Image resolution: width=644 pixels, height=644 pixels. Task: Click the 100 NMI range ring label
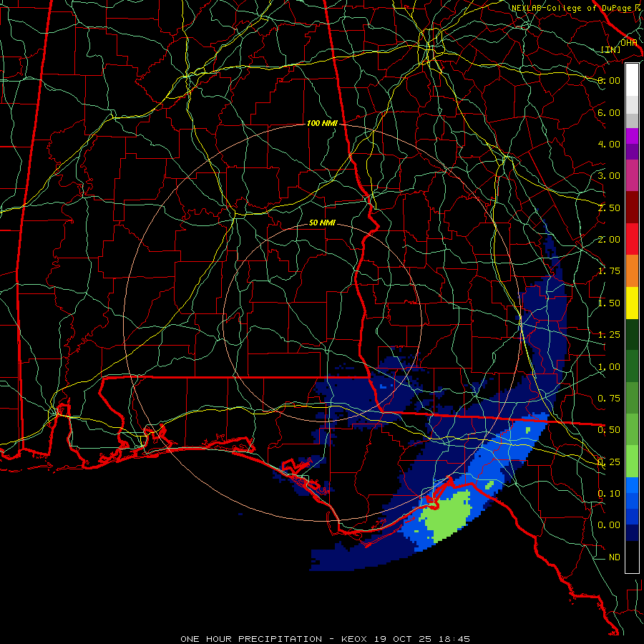pyautogui.click(x=321, y=123)
